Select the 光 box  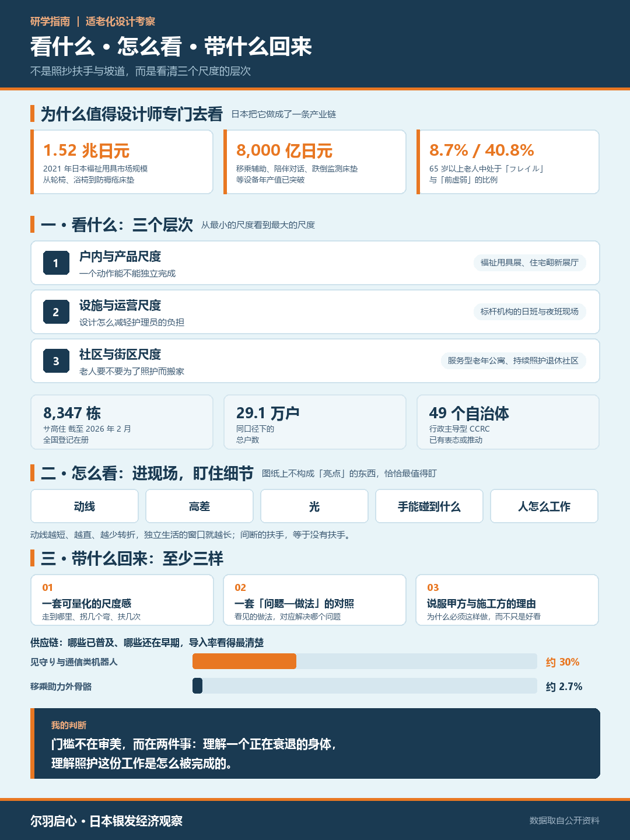tap(314, 506)
